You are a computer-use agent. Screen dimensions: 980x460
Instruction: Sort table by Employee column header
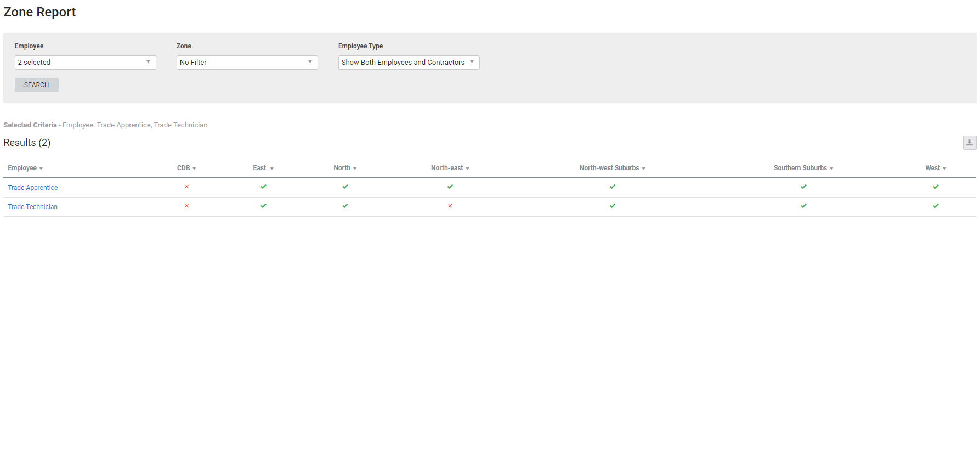[x=25, y=168]
